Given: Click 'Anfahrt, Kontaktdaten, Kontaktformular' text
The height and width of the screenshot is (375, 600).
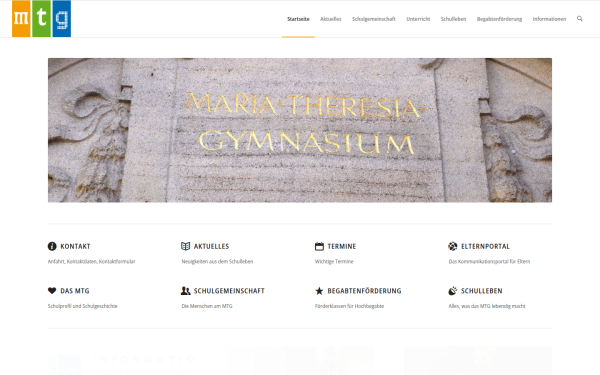Looking at the screenshot, I should (91, 262).
